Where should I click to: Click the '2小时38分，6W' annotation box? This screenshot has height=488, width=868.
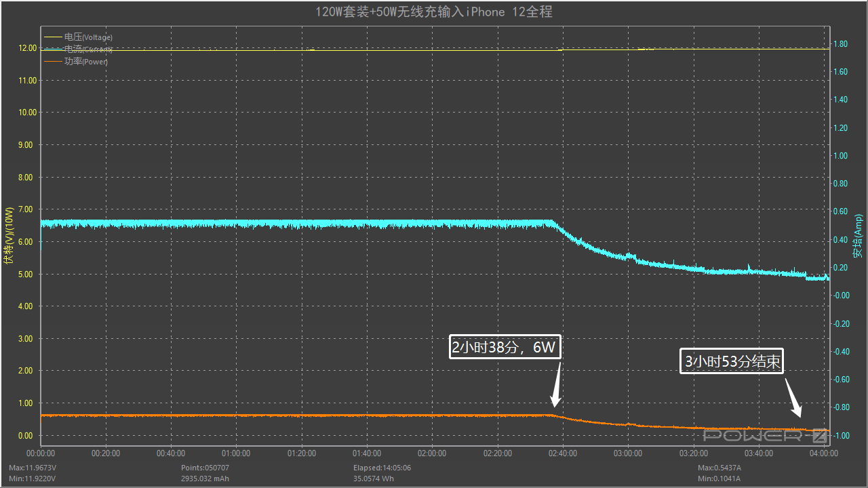point(505,348)
